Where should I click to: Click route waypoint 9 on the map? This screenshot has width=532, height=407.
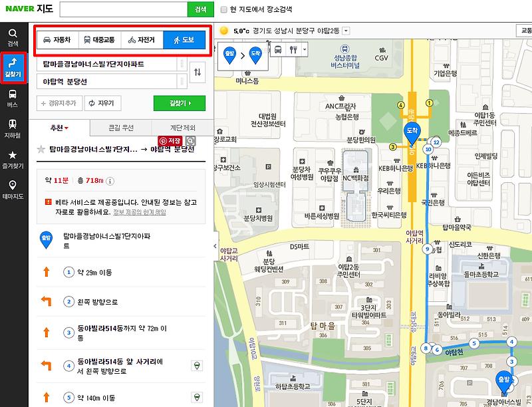pos(428,249)
